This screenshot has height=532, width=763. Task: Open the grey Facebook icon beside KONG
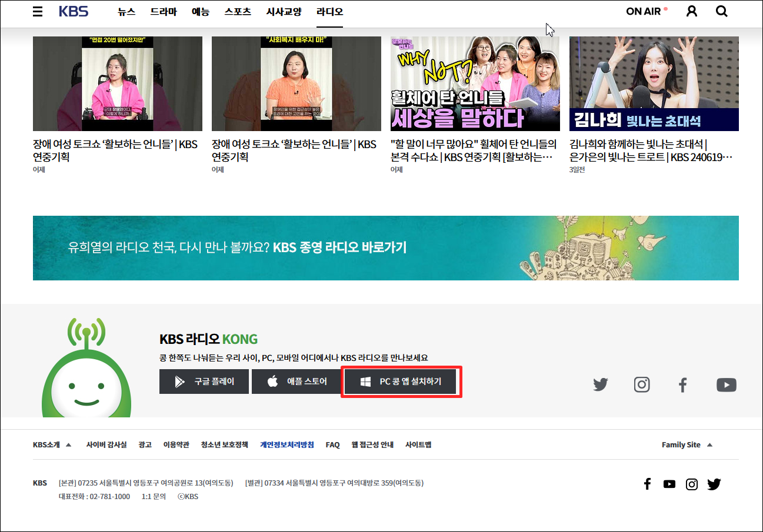click(x=683, y=385)
